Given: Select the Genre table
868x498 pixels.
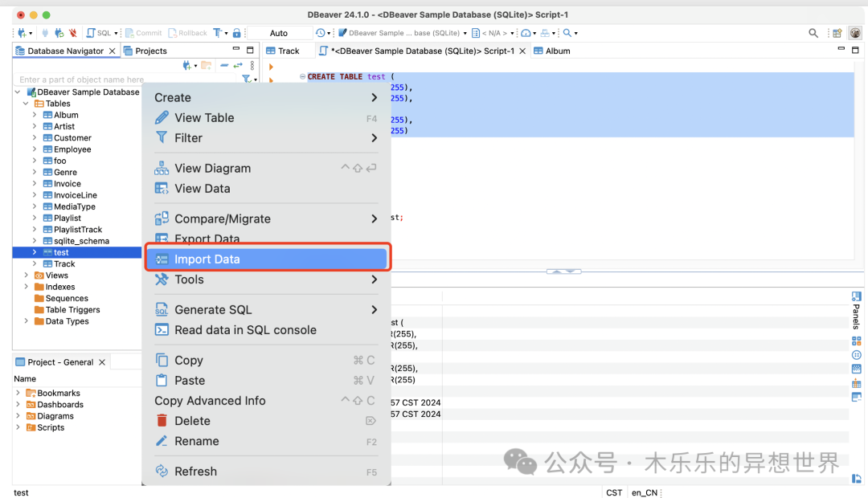Looking at the screenshot, I should click(x=65, y=172).
